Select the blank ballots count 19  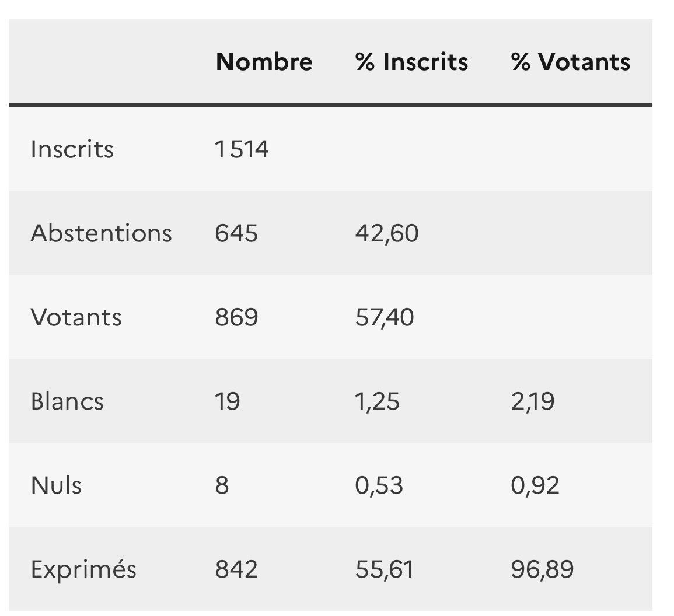point(227,401)
